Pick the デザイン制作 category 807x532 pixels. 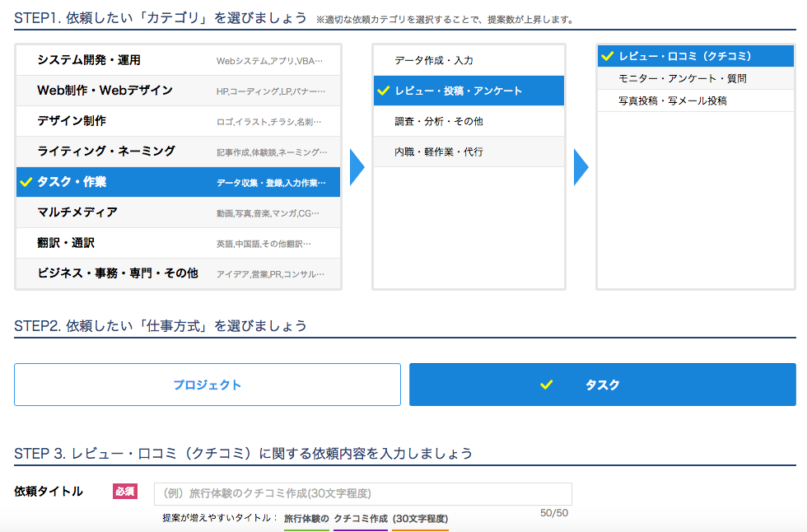tap(178, 121)
